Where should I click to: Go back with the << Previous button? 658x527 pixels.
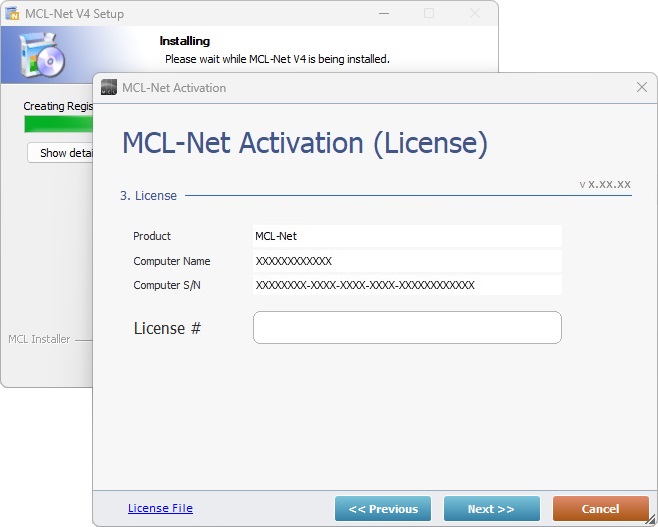pos(383,509)
